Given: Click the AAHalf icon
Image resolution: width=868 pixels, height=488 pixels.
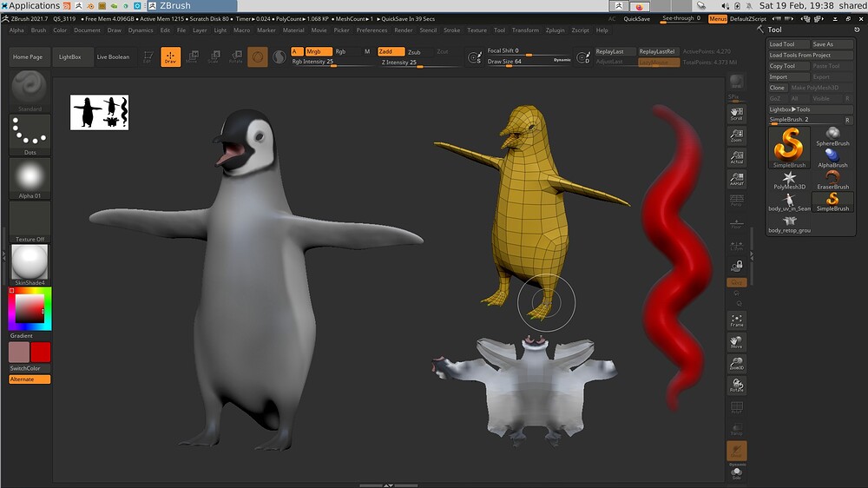Looking at the screenshot, I should pos(736,179).
